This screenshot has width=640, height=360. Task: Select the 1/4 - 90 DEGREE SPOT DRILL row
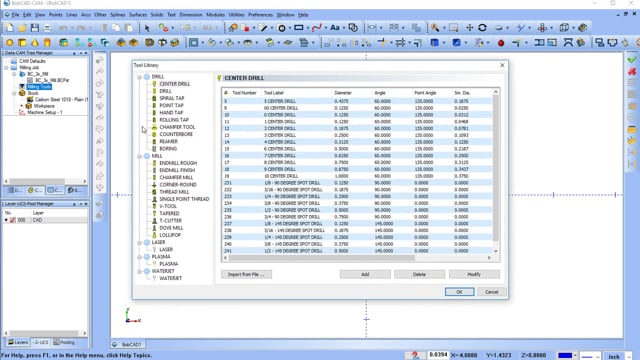pyautogui.click(x=357, y=196)
